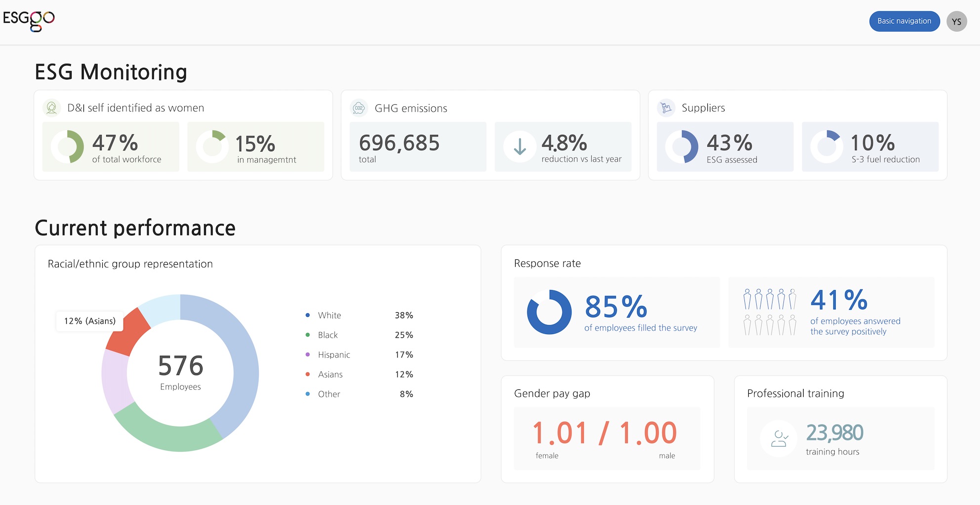Click the Black legend green dot
Screen dimensions: 980x505
click(x=308, y=335)
